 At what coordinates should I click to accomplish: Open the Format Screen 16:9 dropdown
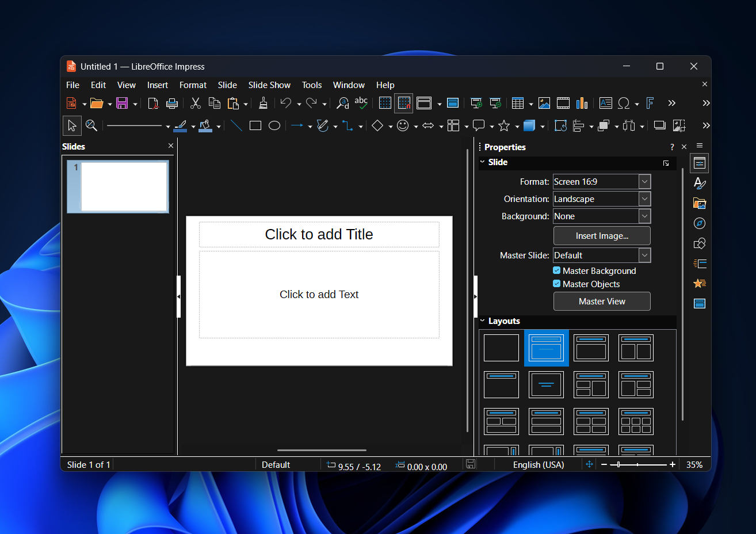point(645,182)
